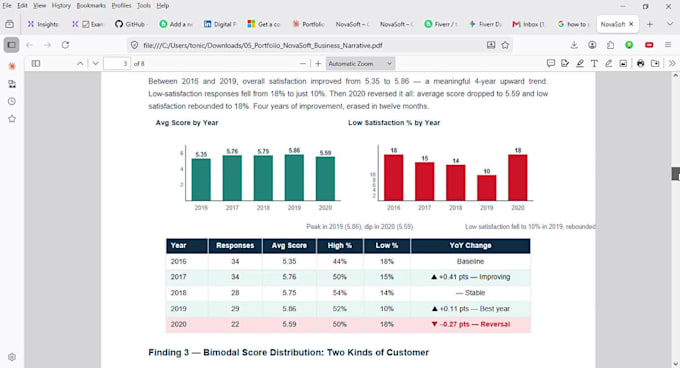
Task: Open the View menu
Action: (39, 6)
